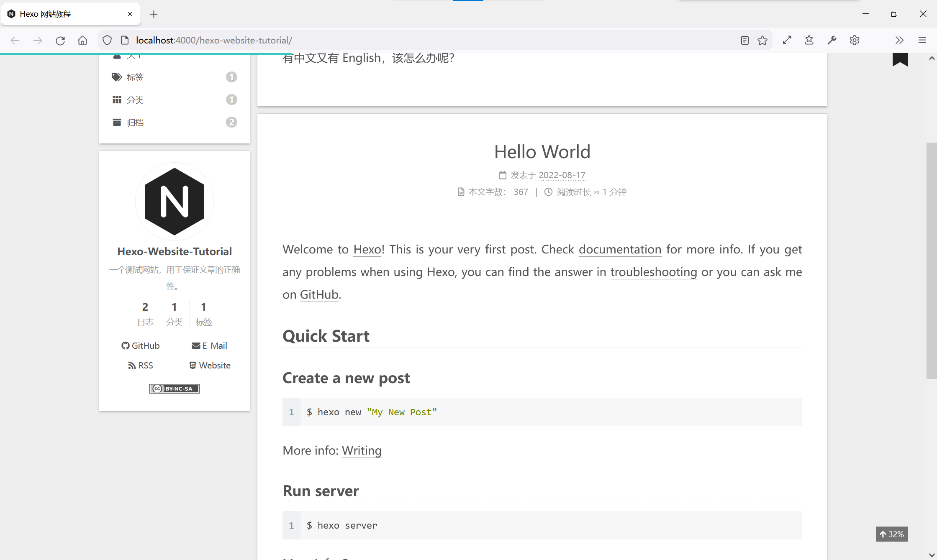Click the back-to-top 32% button

pyautogui.click(x=891, y=534)
